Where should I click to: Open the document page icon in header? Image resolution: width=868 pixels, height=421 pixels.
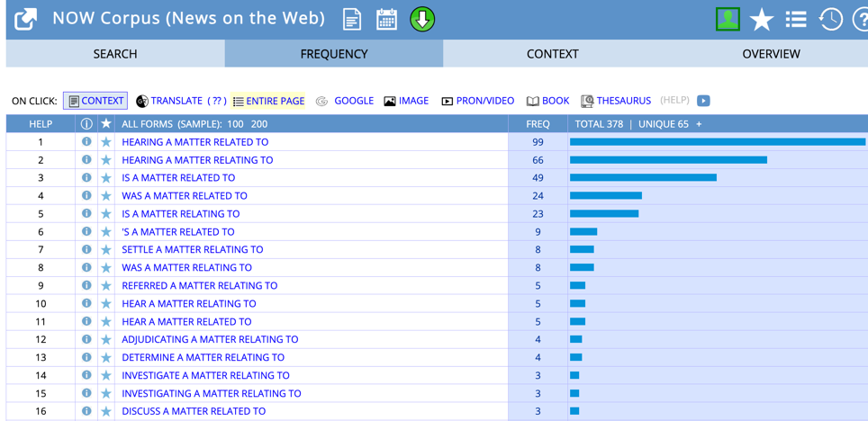pos(352,20)
